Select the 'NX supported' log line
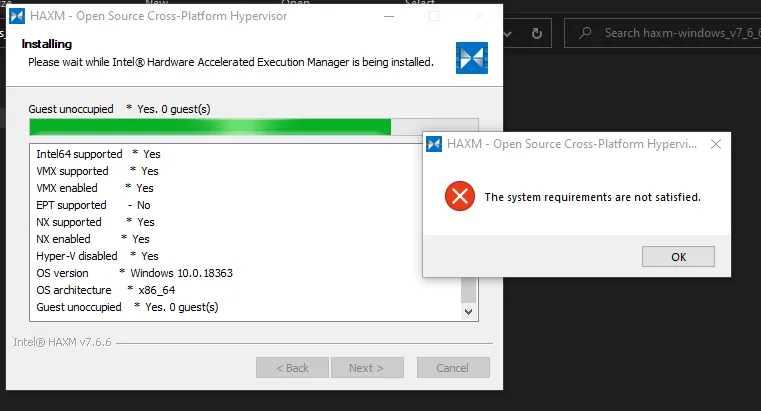This screenshot has height=411, width=761. [95, 222]
